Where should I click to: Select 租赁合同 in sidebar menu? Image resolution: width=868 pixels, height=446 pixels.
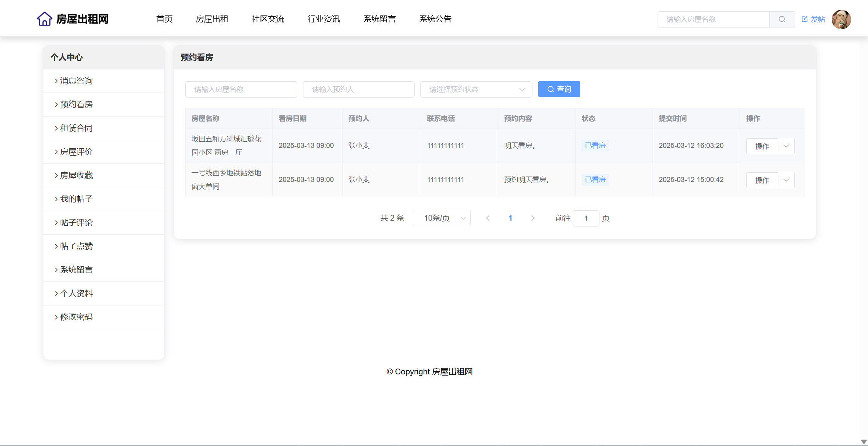76,128
